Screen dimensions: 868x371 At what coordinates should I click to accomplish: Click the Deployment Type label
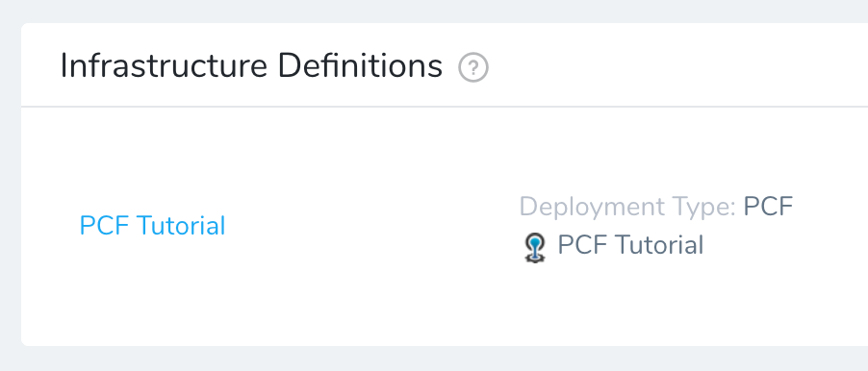point(627,207)
